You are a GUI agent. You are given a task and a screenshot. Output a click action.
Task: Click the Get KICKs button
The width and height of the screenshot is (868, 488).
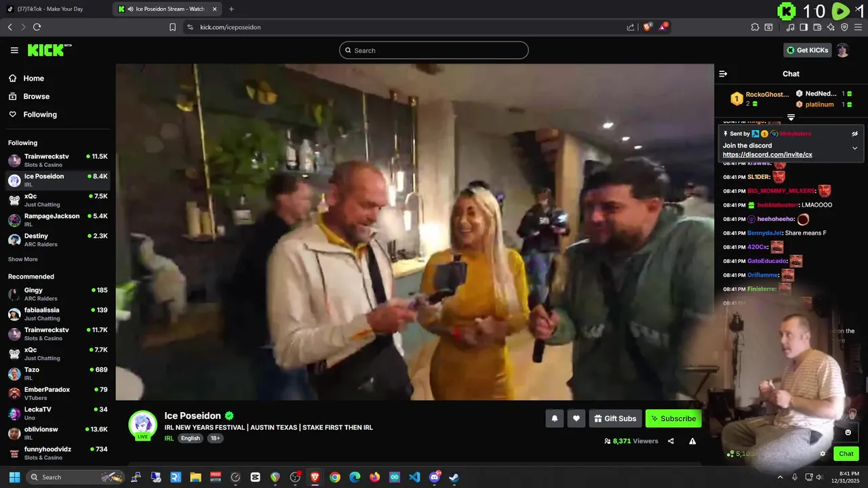click(x=807, y=50)
